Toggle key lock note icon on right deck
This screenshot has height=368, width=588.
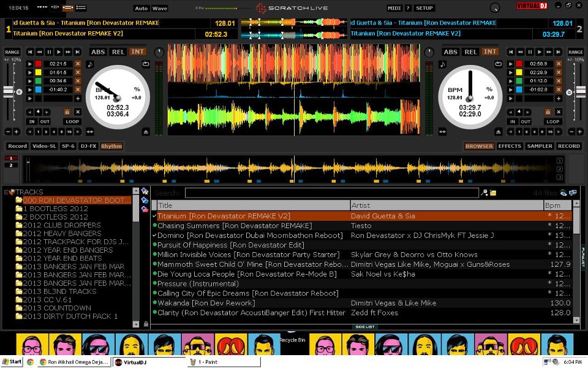click(x=442, y=64)
